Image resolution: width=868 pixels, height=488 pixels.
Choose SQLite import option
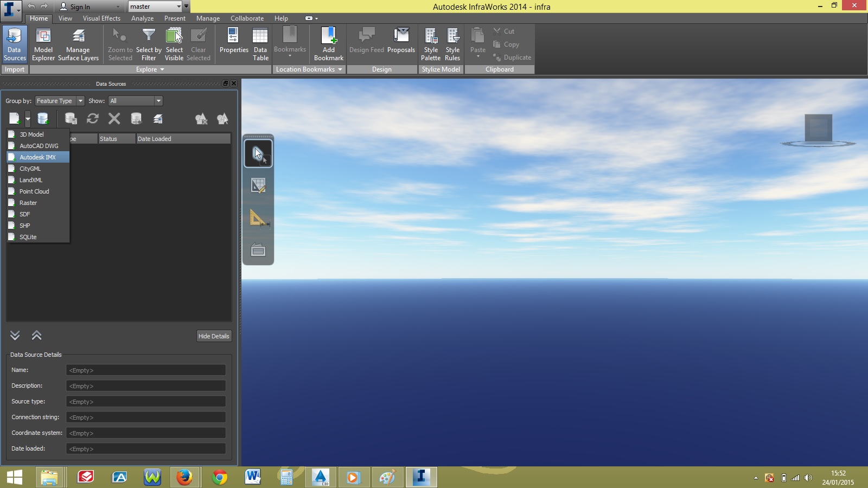tap(38, 237)
